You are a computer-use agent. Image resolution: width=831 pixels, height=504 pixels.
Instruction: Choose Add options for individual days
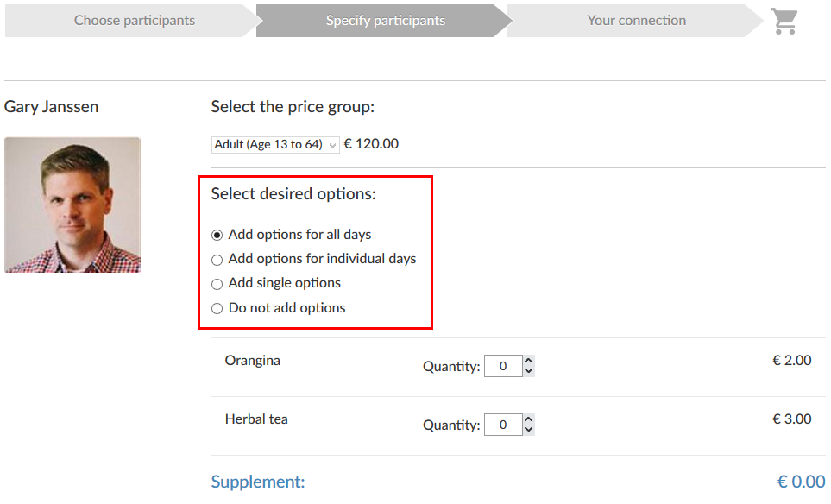217,259
